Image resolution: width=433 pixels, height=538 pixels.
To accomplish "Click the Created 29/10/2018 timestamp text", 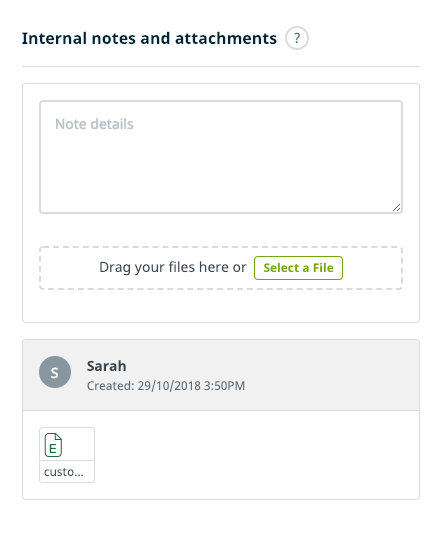I will click(x=166, y=386).
